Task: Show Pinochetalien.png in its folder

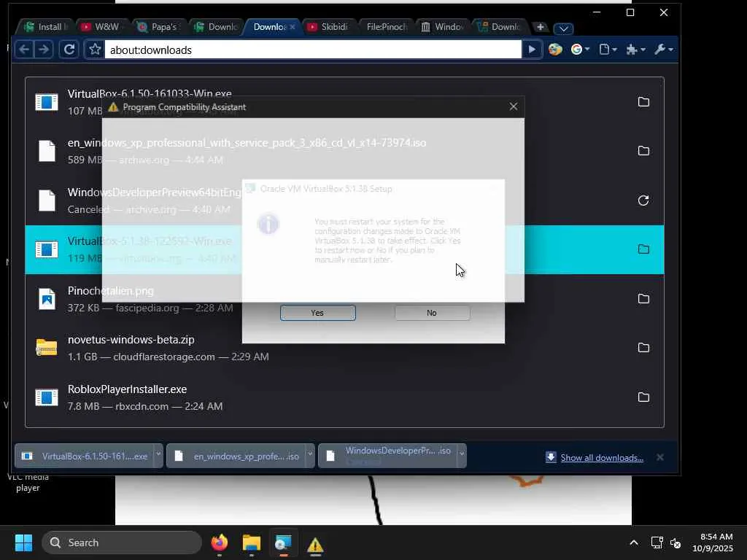Action: click(x=643, y=299)
